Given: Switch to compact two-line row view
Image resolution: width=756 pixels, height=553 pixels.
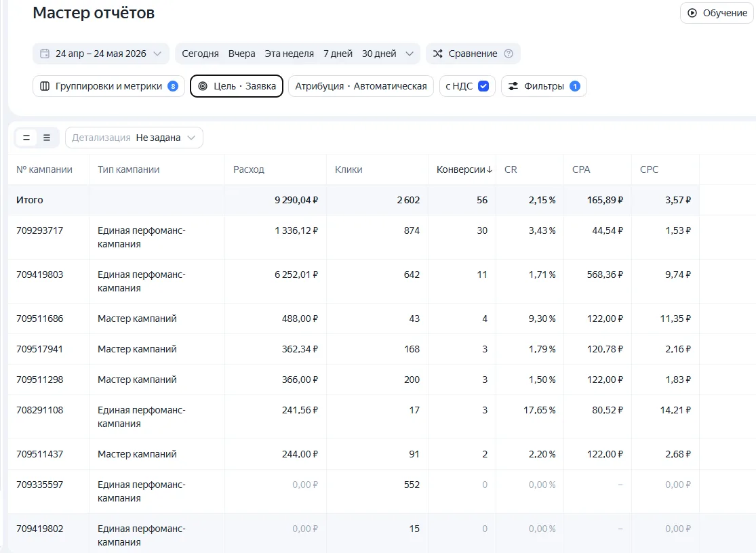Looking at the screenshot, I should coord(26,138).
